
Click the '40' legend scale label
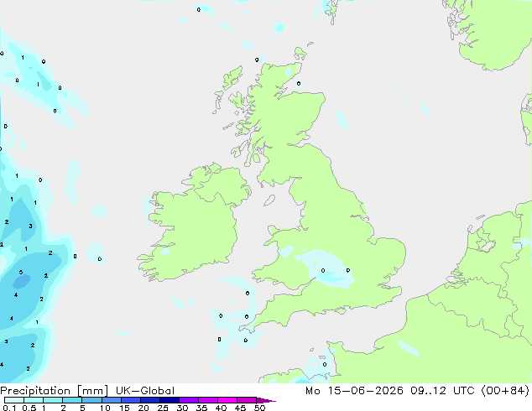(x=221, y=408)
